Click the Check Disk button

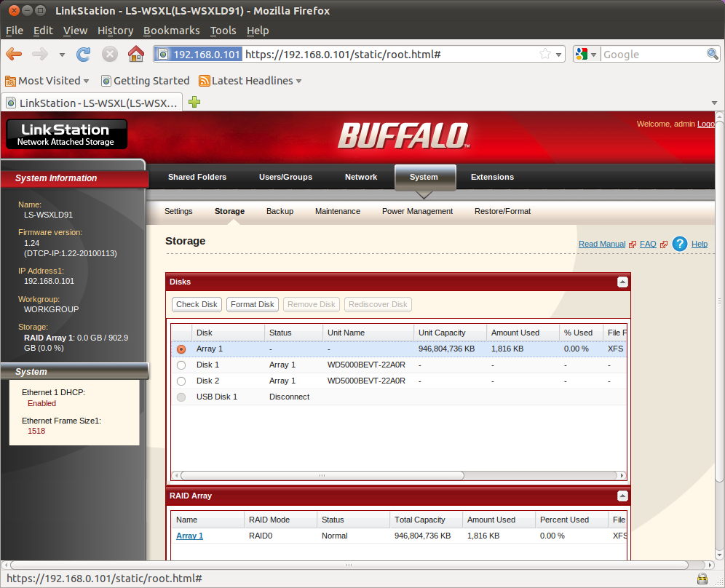(197, 304)
